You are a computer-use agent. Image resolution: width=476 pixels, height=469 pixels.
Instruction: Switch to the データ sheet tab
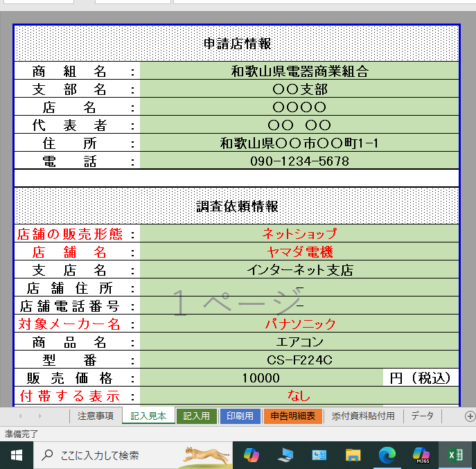tap(422, 416)
